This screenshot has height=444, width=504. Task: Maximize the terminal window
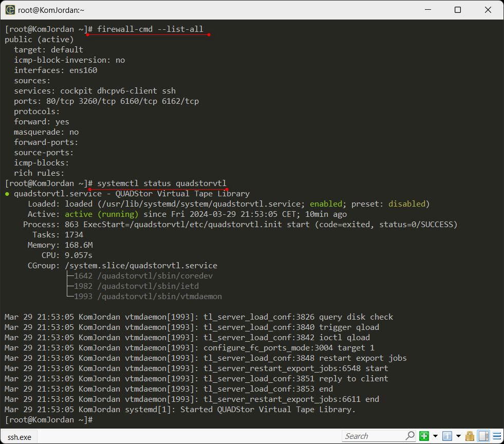(x=458, y=10)
